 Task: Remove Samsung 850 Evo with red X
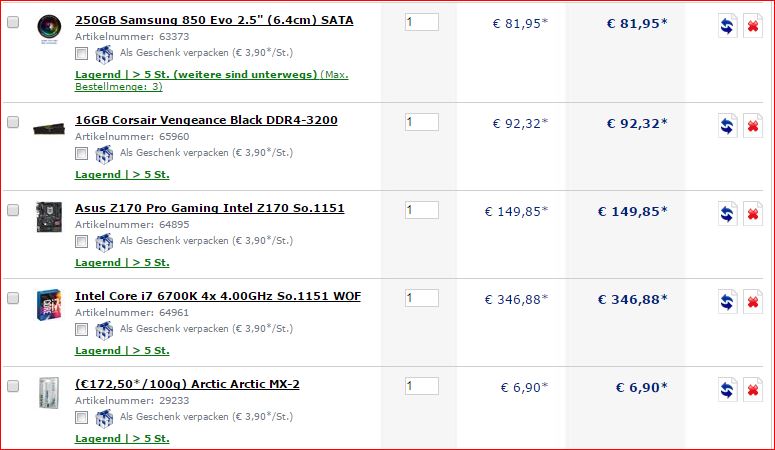tap(753, 26)
